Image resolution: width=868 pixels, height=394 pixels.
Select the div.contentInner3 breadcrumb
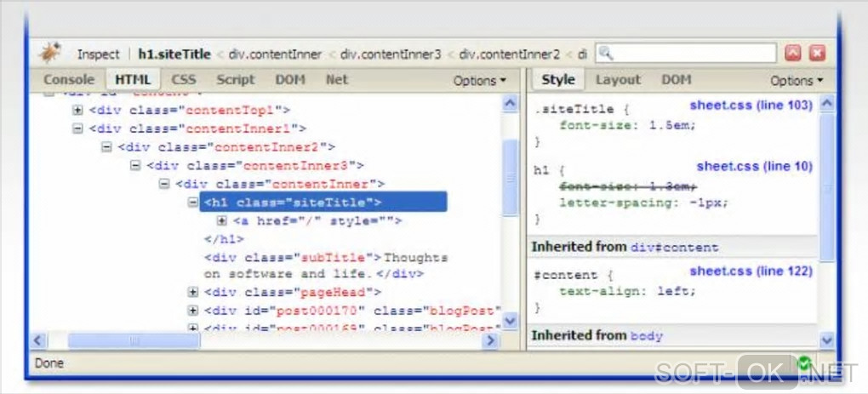pos(391,54)
